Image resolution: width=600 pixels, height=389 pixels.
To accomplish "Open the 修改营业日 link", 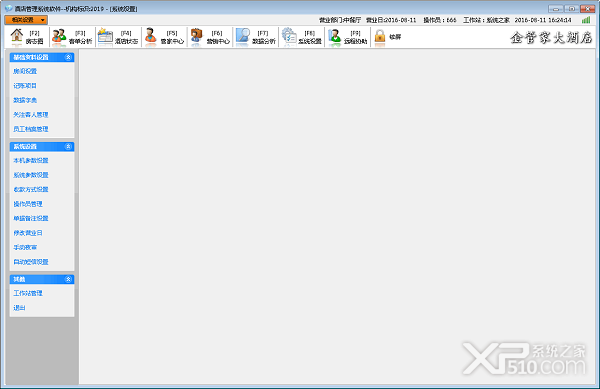I will pos(28,233).
